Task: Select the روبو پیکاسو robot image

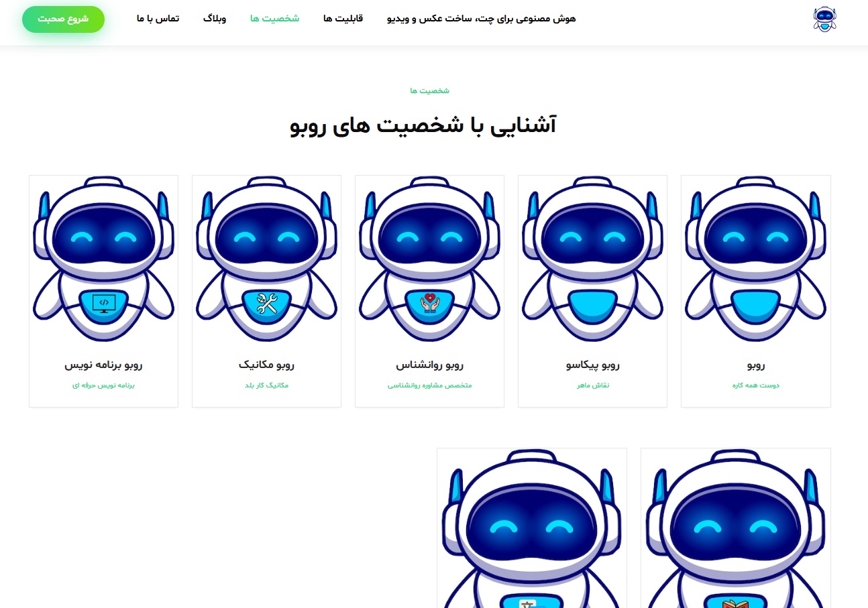Action: coord(592,259)
